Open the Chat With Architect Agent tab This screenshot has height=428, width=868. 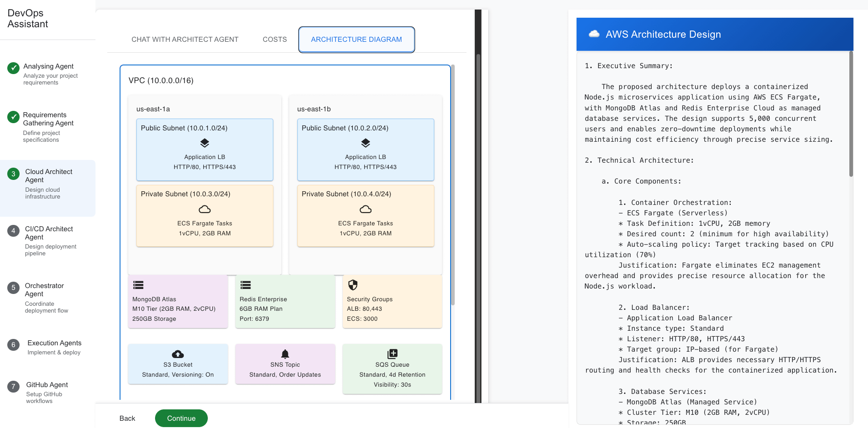pos(185,40)
